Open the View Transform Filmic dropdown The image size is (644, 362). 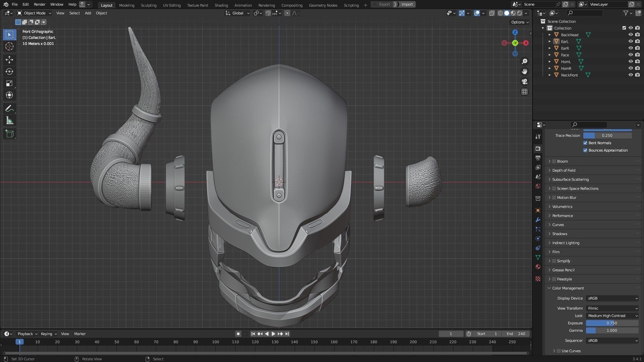(612, 308)
